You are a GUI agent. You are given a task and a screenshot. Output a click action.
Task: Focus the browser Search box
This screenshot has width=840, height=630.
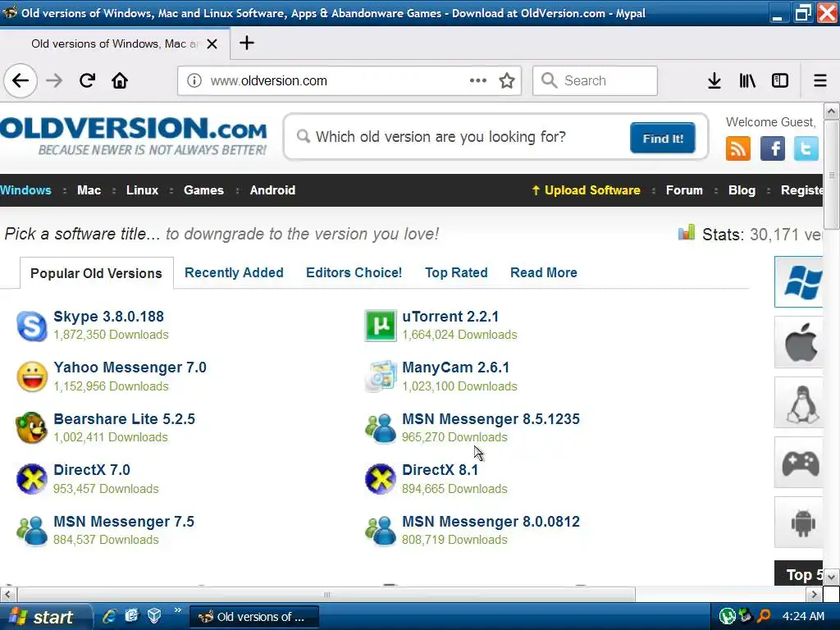coord(595,81)
